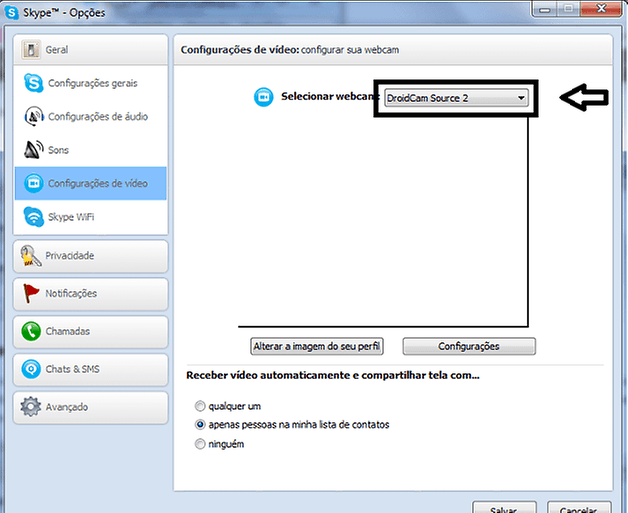The image size is (628, 513).
Task: Click the Configurações webcam button
Action: pyautogui.click(x=469, y=346)
